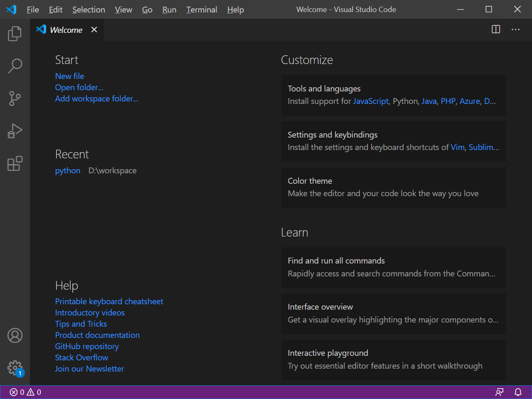
Task: Open the Source Control view icon
Action: pyautogui.click(x=15, y=99)
